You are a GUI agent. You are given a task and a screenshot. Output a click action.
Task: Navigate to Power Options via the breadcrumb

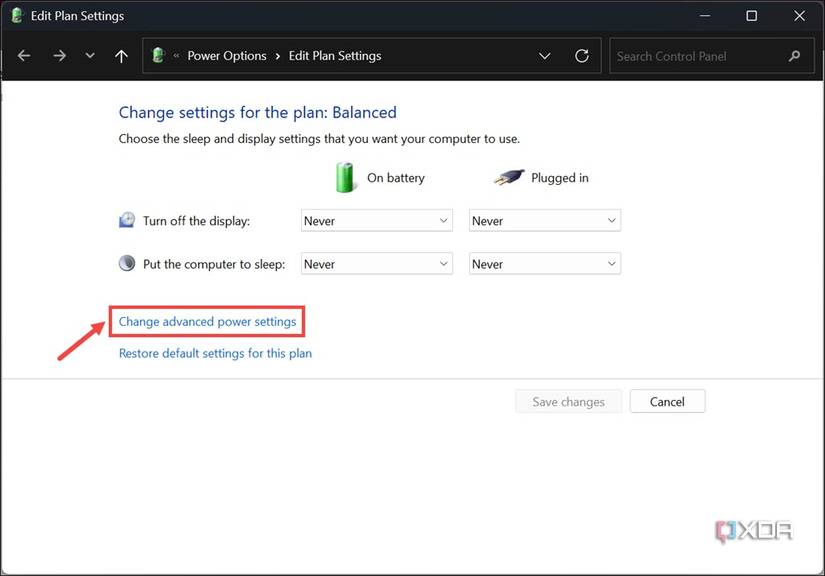[x=226, y=56]
